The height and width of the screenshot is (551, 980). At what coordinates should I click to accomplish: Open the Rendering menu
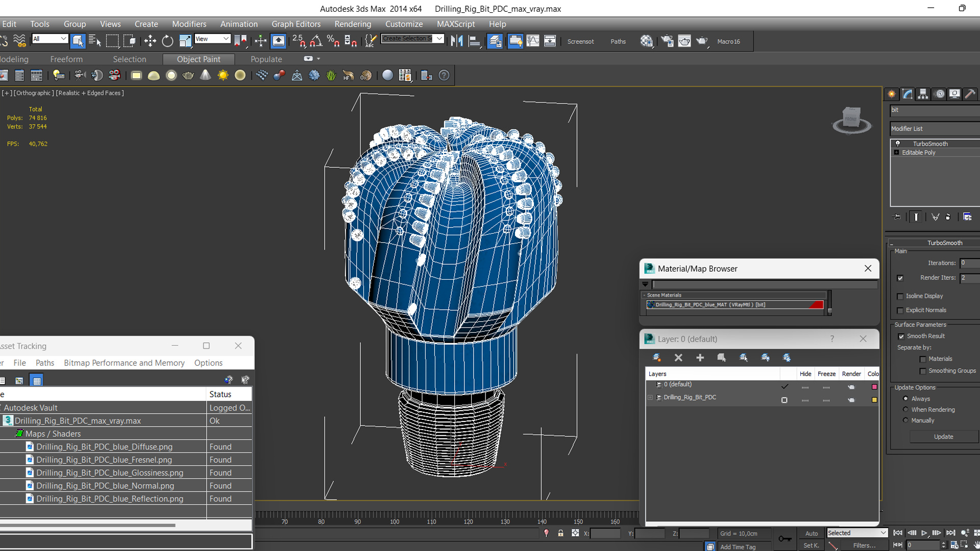pos(353,24)
